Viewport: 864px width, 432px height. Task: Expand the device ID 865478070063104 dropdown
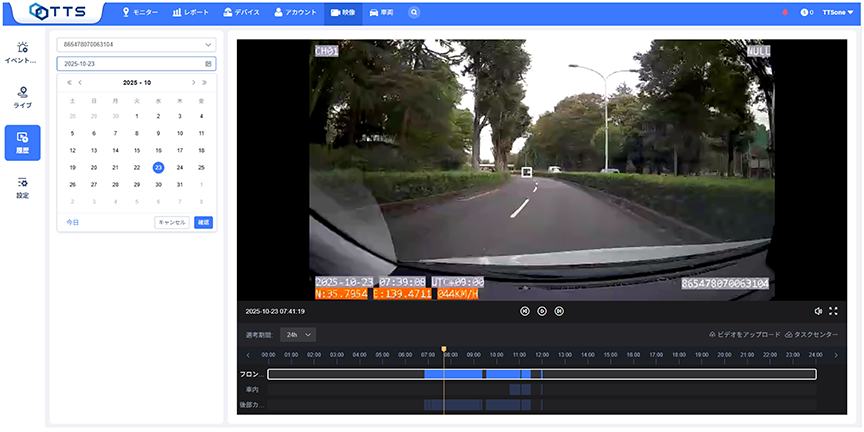click(137, 45)
